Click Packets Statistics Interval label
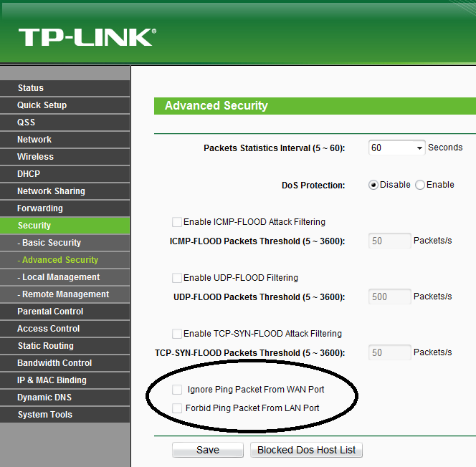This screenshot has width=476, height=467. coord(274,148)
